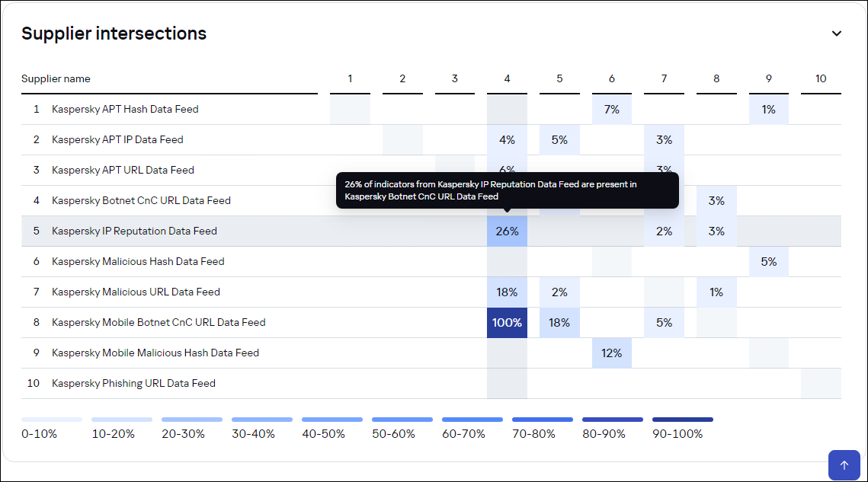Click the 50-60% legend bar
Image resolution: width=868 pixels, height=482 pixels.
click(402, 419)
